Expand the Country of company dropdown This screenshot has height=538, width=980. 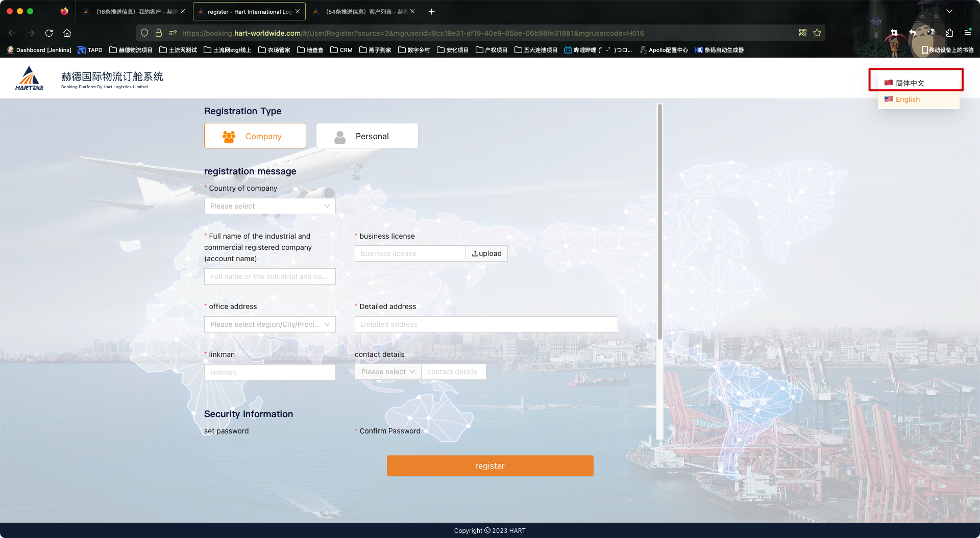pos(269,206)
